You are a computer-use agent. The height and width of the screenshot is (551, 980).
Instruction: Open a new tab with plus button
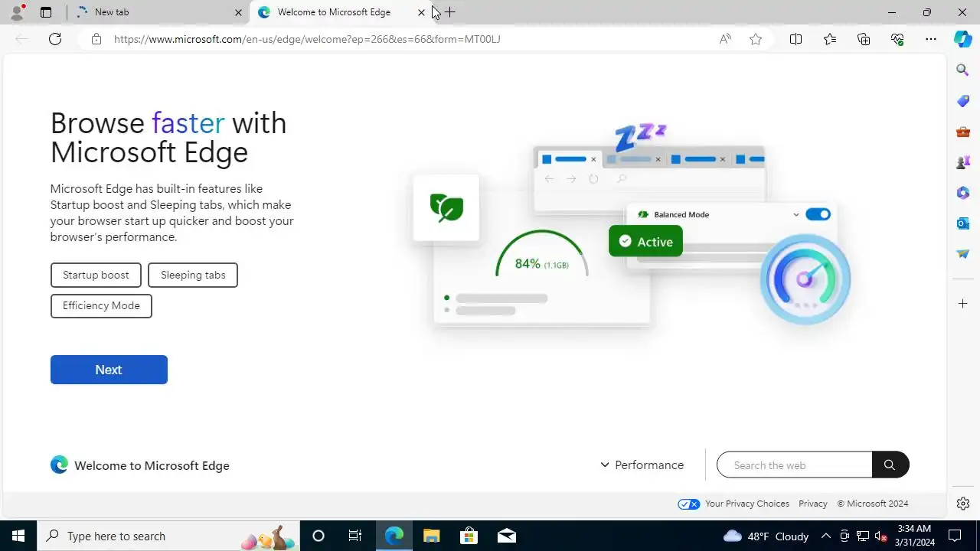click(450, 12)
